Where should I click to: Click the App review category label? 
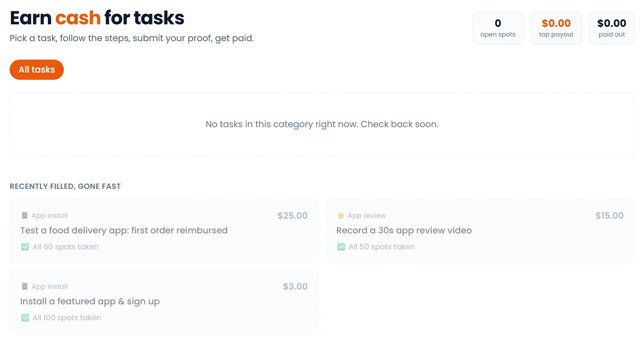click(367, 215)
